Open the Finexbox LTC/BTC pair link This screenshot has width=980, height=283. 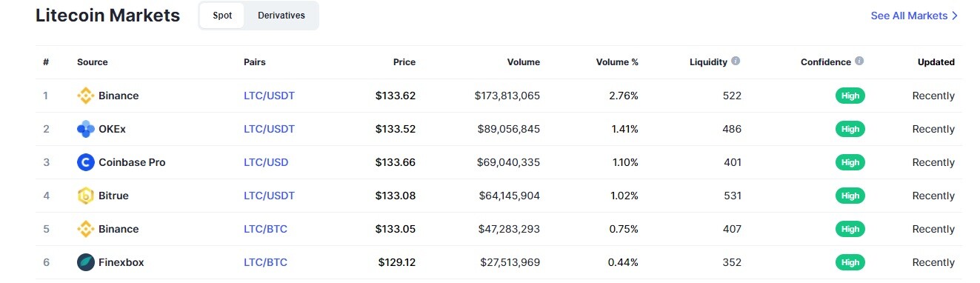(x=265, y=262)
